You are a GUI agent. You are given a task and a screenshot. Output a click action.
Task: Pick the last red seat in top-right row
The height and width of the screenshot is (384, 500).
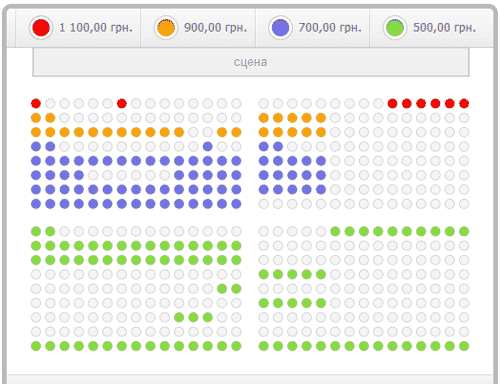tap(464, 104)
